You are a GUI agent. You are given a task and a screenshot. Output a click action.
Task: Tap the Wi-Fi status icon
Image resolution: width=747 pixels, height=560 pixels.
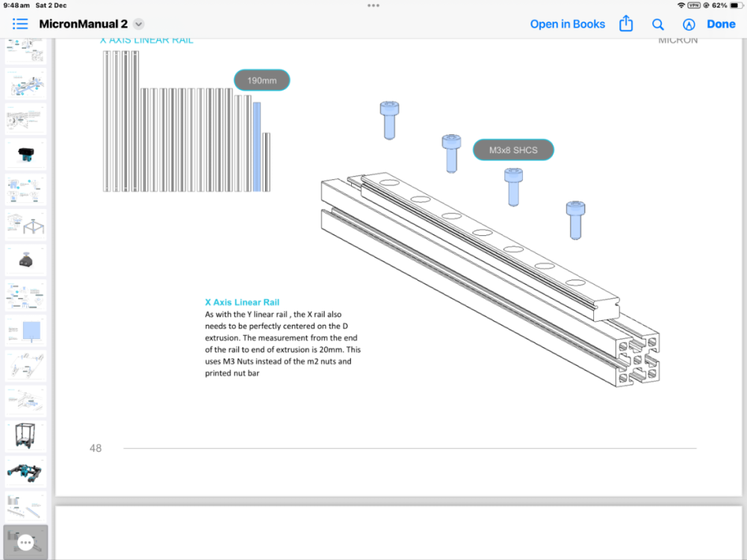(681, 6)
